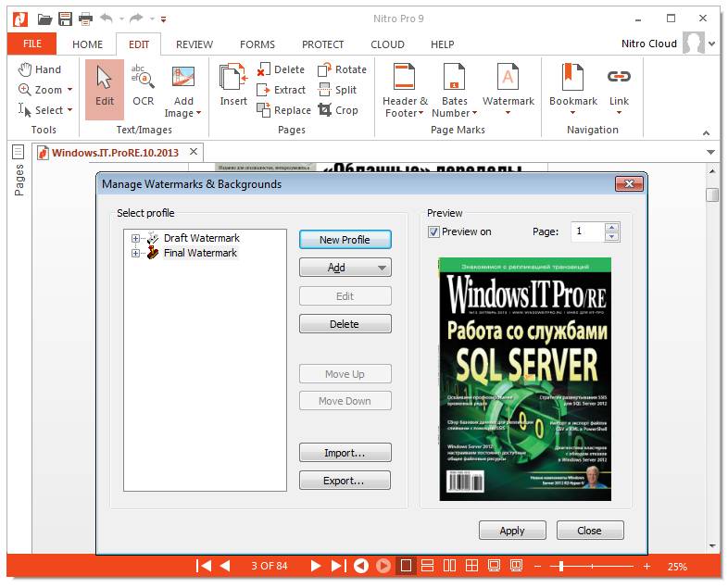Image resolution: width=728 pixels, height=588 pixels.
Task: Open the Header & Footer dropdown
Action: pos(420,113)
